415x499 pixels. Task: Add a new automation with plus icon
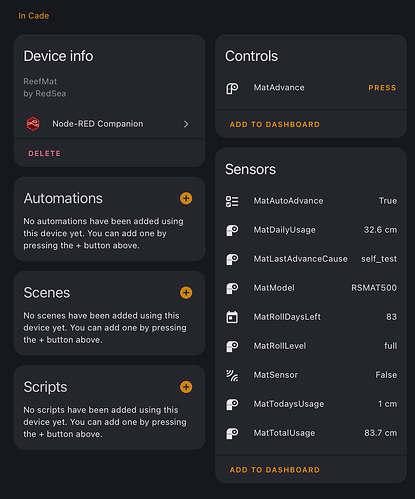pos(186,198)
